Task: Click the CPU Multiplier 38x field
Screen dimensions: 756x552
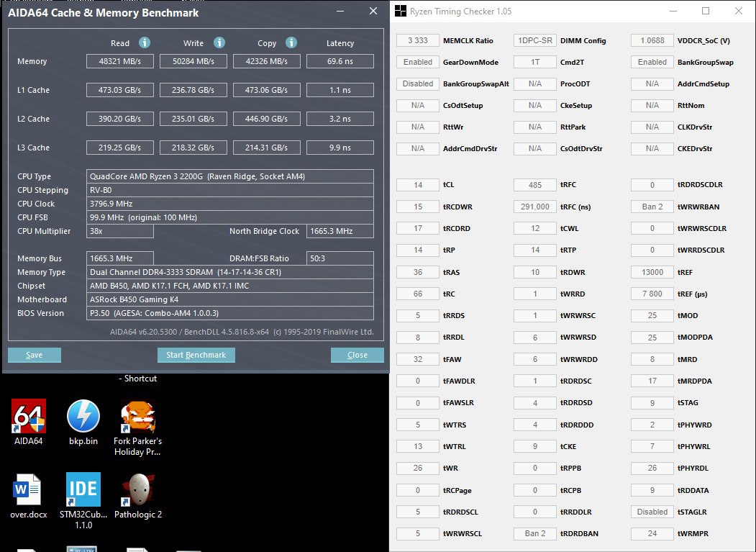Action: (x=120, y=231)
